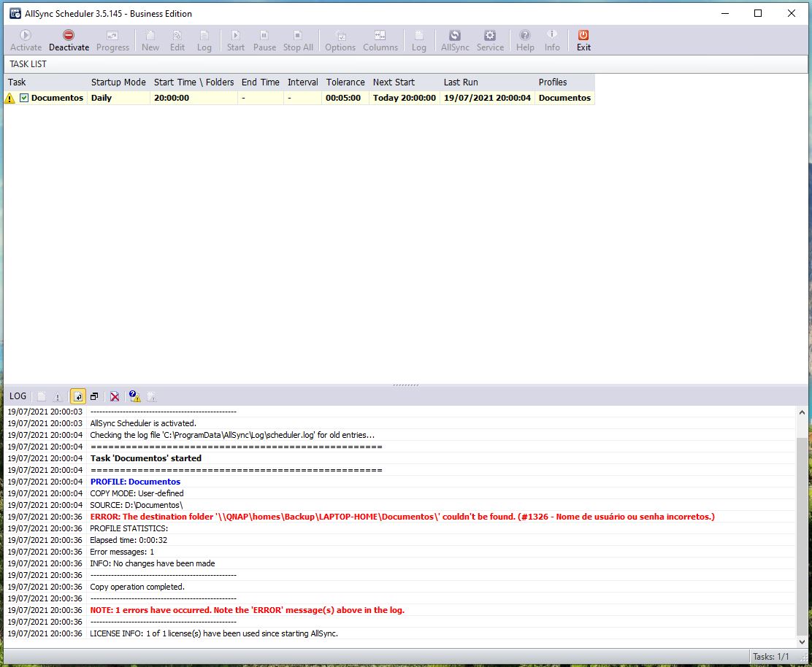The image size is (812, 667).
Task: Click the Last Run column header
Action: [461, 82]
